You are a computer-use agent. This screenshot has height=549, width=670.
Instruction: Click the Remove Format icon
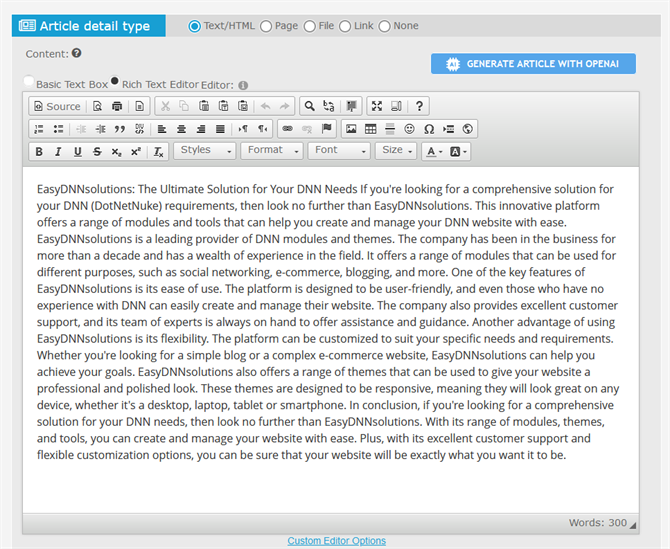159,152
